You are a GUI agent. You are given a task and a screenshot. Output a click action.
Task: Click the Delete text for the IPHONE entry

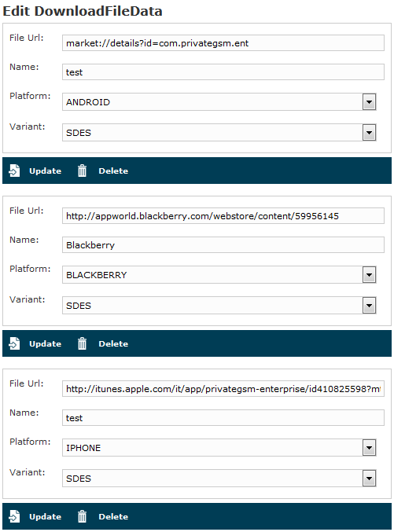point(113,516)
